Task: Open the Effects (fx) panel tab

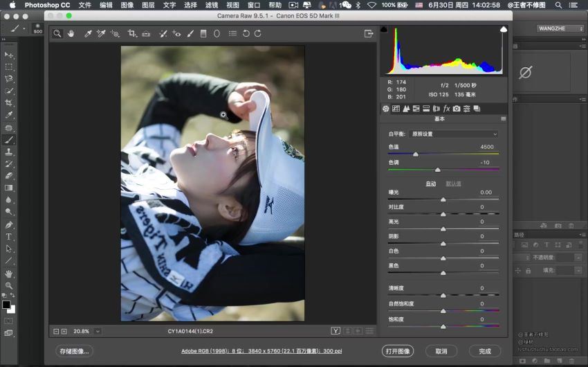Action: (x=447, y=109)
